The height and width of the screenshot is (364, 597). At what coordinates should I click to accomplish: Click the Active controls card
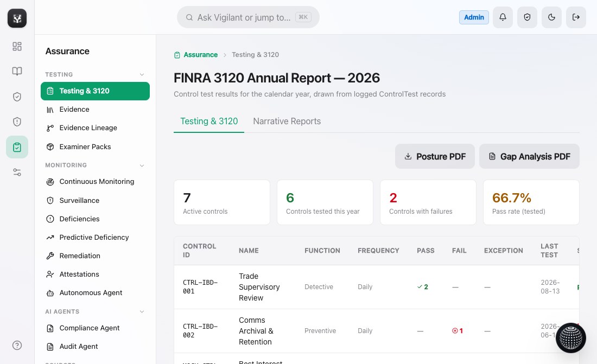coord(222,202)
